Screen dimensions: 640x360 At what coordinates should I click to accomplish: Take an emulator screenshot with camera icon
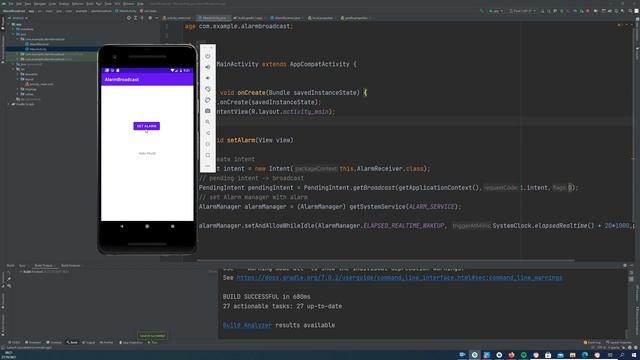coord(207,111)
